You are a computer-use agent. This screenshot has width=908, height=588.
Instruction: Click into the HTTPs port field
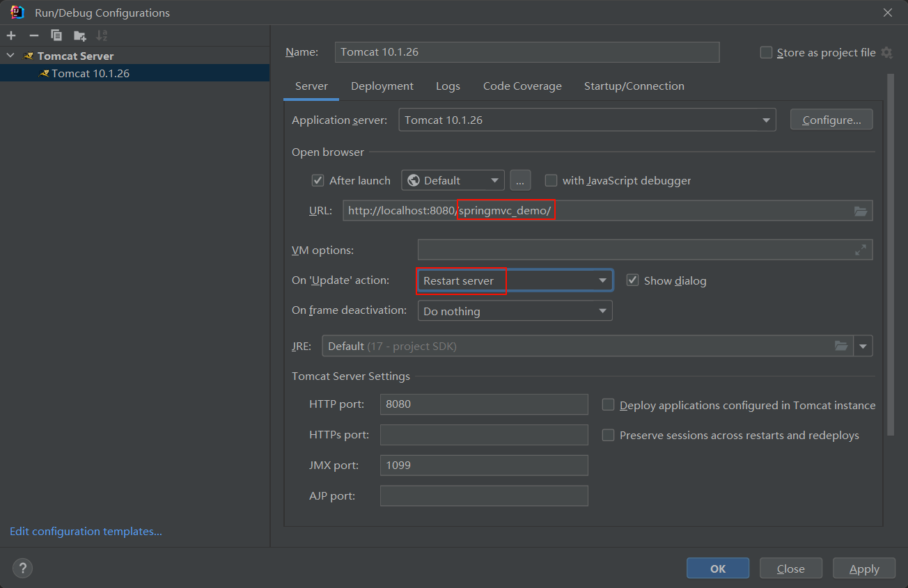[x=484, y=435]
